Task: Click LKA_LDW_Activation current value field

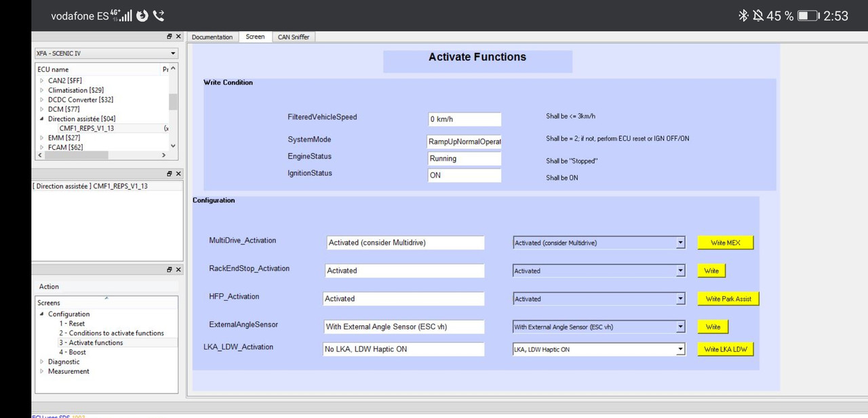Action: (x=403, y=350)
